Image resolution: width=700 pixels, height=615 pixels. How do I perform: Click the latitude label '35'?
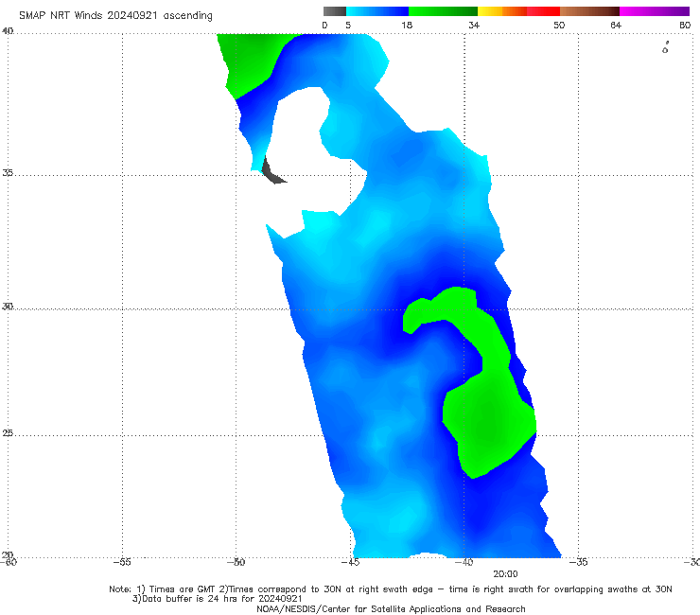point(8,172)
